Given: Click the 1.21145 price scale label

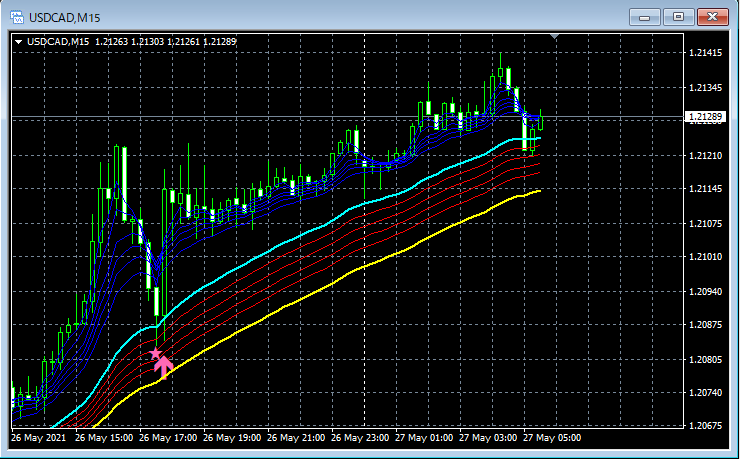Looking at the screenshot, I should click(x=706, y=189).
